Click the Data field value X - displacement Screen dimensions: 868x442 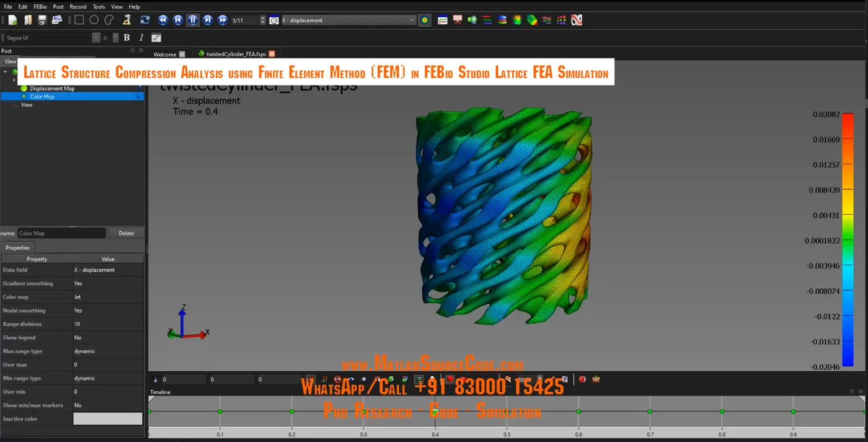coord(108,270)
